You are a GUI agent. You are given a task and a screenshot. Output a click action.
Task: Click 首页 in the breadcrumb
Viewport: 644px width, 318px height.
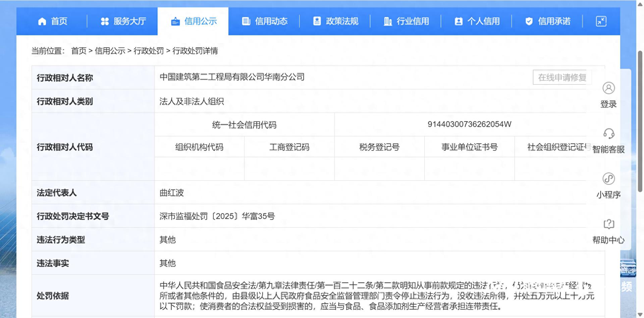79,51
